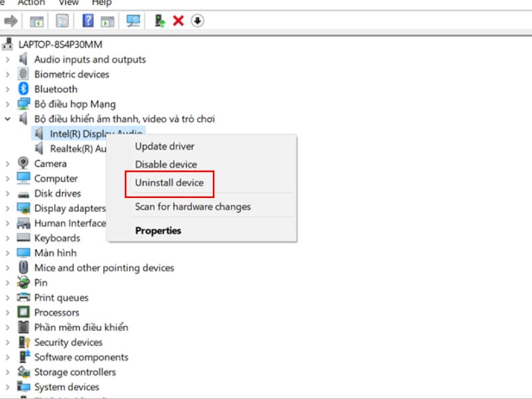Select the Mice and other pointing devices icon
532x399 pixels.
pyautogui.click(x=23, y=267)
